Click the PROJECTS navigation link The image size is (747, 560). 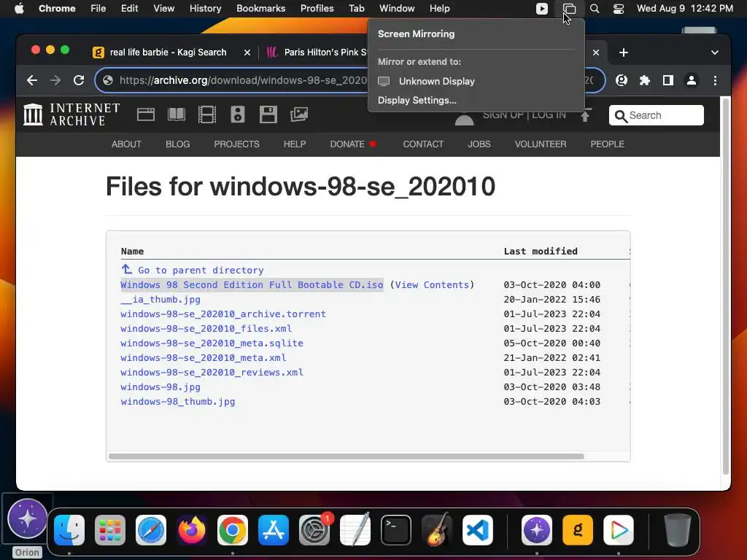pyautogui.click(x=236, y=144)
